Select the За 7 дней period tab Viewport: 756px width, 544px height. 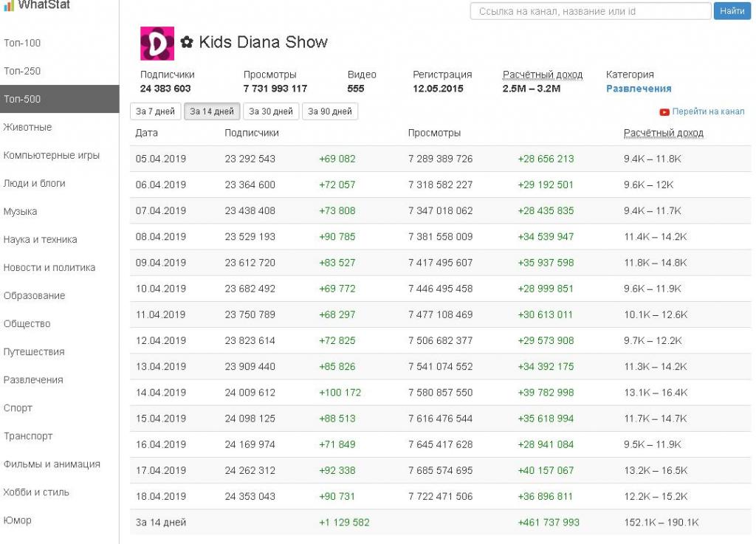155,111
